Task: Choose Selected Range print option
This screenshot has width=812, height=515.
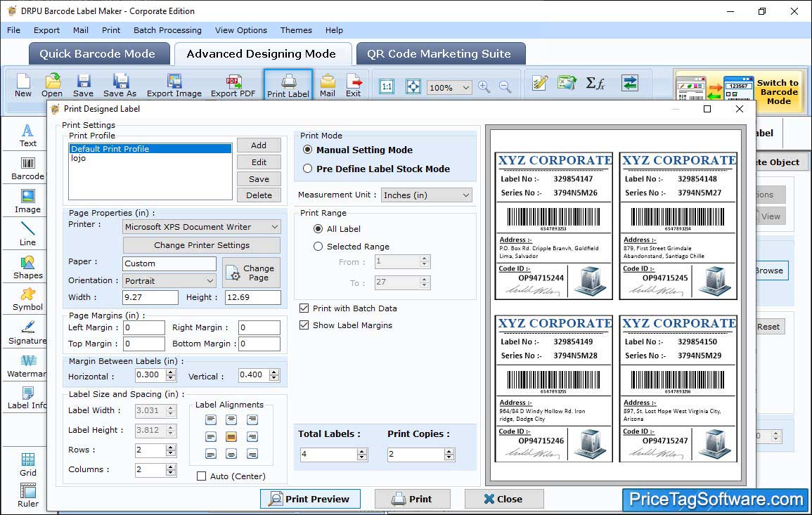Action: (x=318, y=247)
